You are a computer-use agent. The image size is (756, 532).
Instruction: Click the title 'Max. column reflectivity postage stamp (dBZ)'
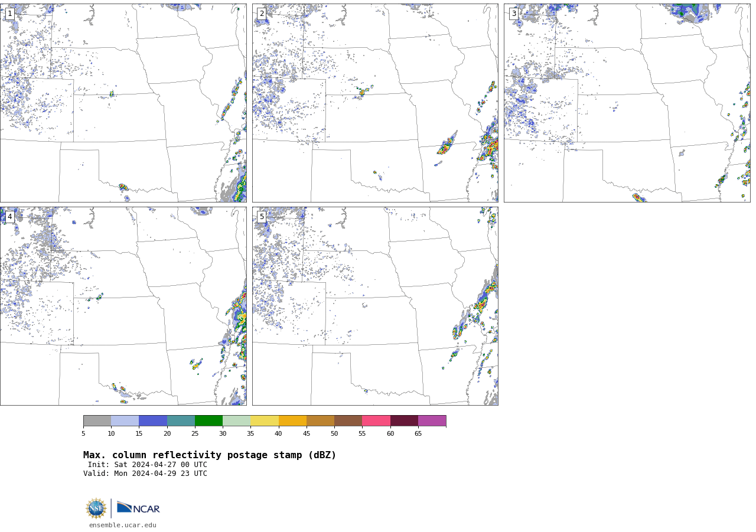pos(210,455)
